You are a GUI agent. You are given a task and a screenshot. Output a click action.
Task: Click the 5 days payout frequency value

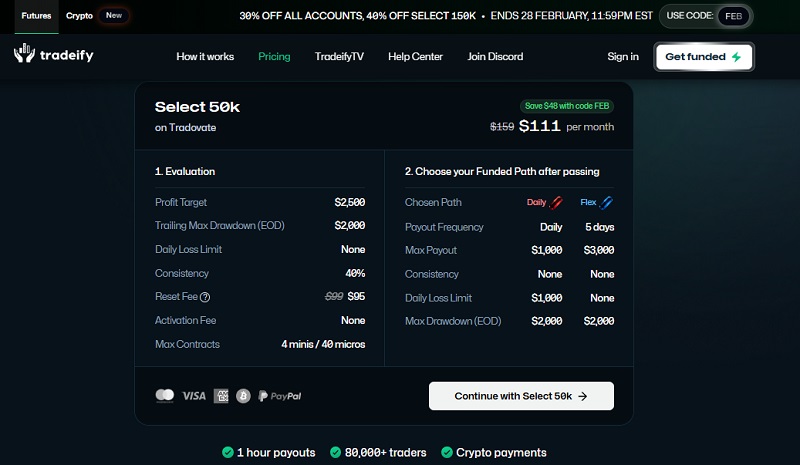(599, 227)
